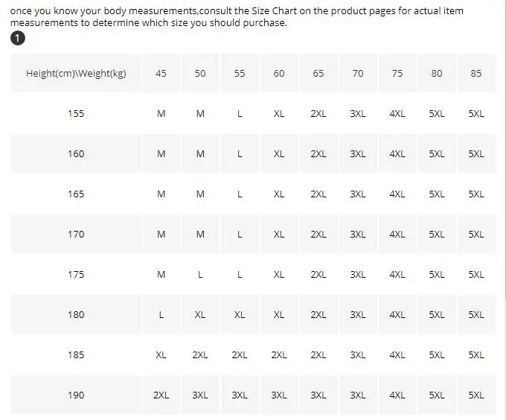This screenshot has height=420, width=506.
Task: Select the 5XL cell for height 175, weight 80
Action: [437, 275]
